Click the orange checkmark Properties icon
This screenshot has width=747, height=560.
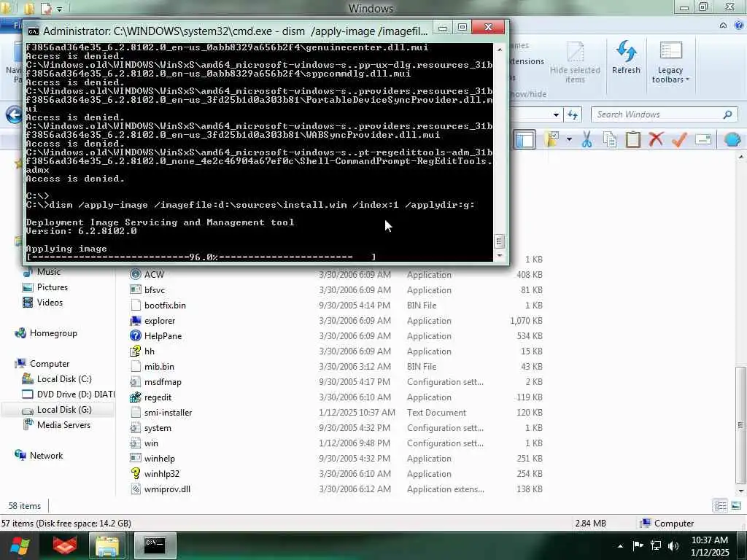(679, 139)
